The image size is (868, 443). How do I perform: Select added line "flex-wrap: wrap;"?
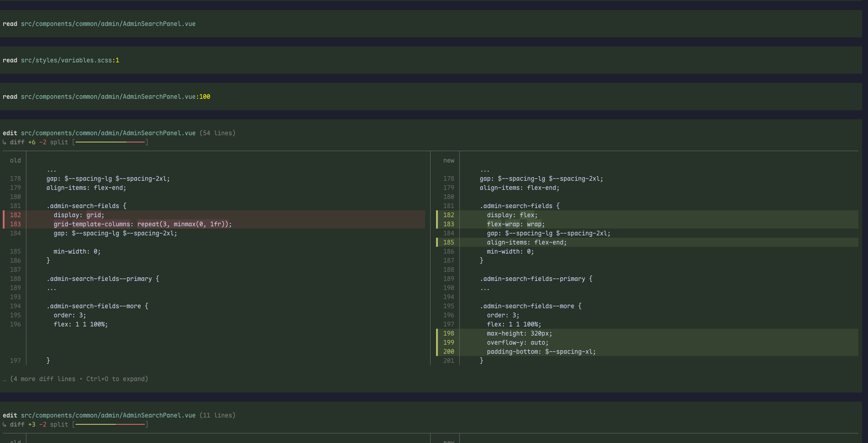[x=516, y=224]
